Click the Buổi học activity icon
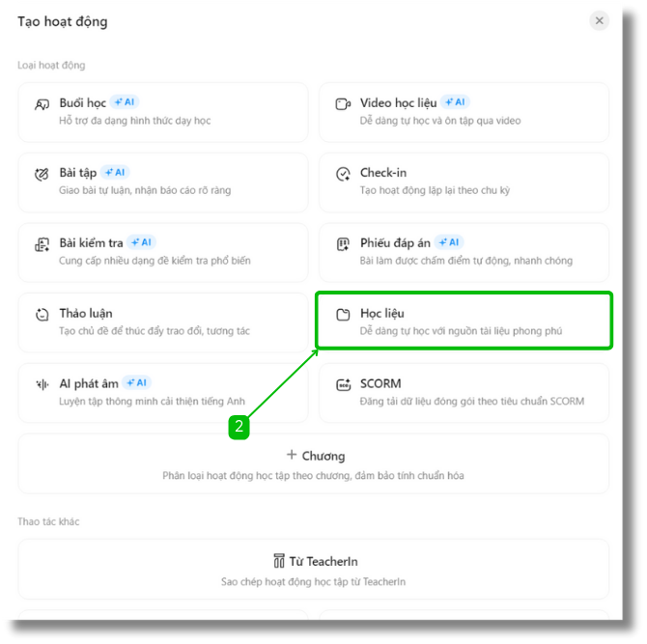647x644 pixels. [x=42, y=104]
